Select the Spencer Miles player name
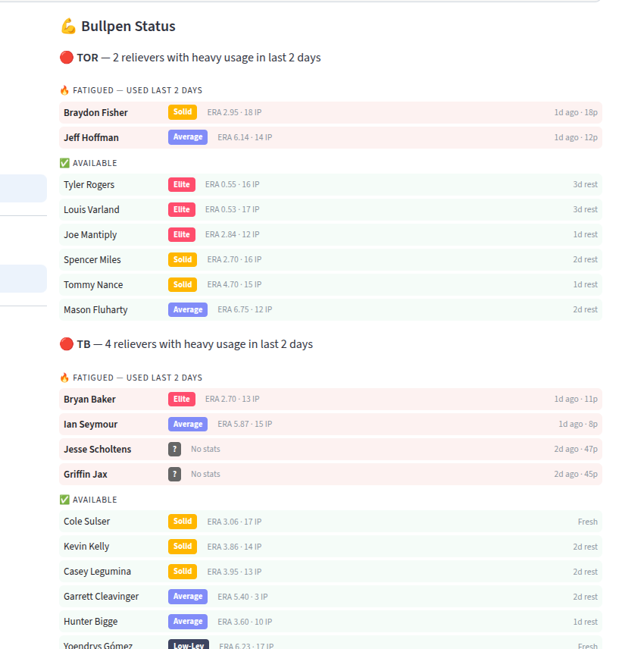Image resolution: width=644 pixels, height=649 pixels. 92,260
